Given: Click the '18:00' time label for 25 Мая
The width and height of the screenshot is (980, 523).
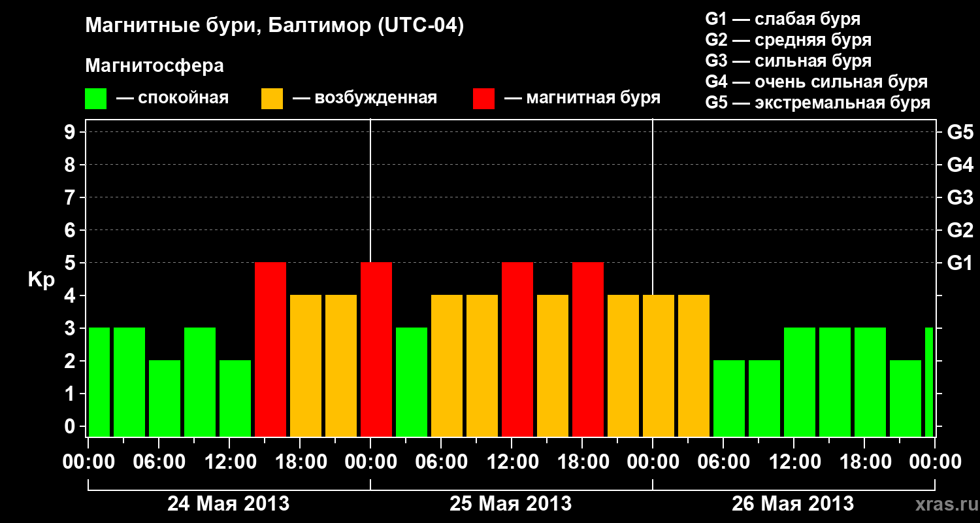Looking at the screenshot, I should click(x=582, y=462).
